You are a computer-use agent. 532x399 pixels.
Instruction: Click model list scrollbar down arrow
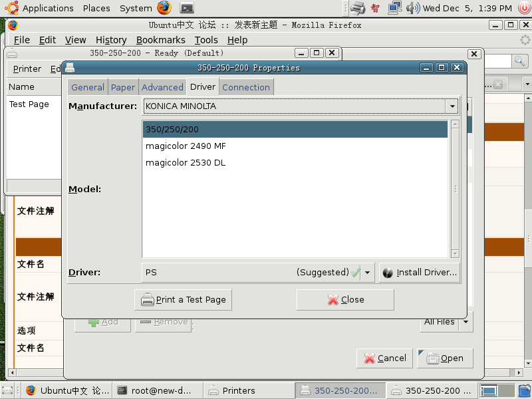(456, 253)
